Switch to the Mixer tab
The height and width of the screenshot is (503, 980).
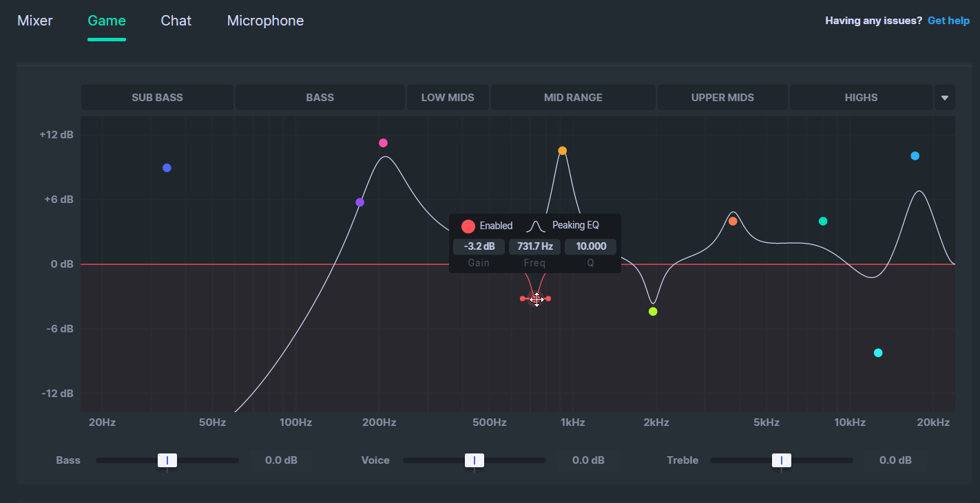(x=35, y=21)
